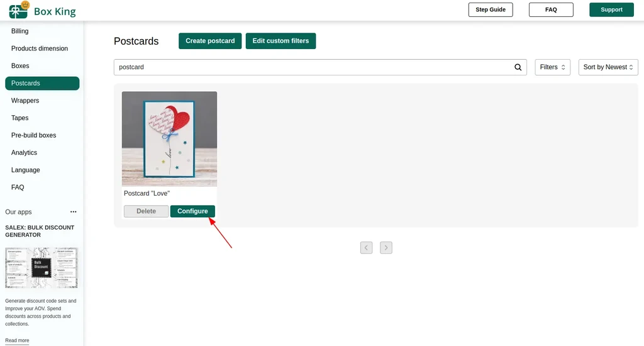Open the Postcard "Love" thumbnail image

pos(169,139)
